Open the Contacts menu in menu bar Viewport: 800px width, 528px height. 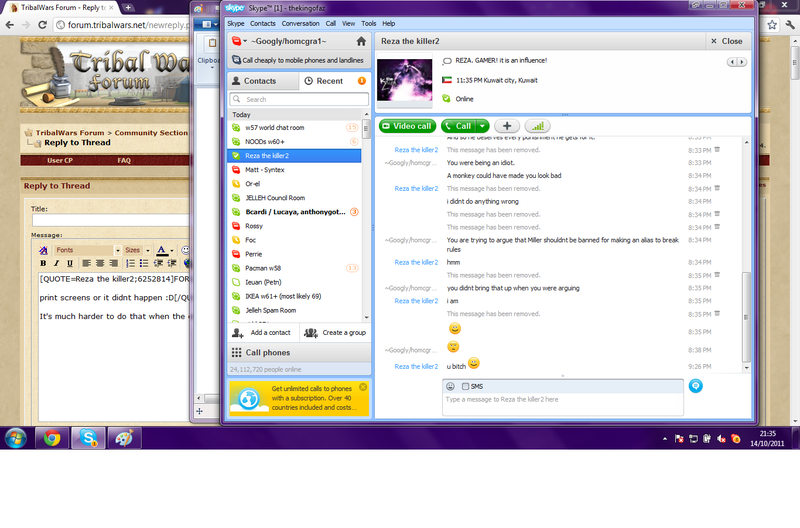click(x=263, y=23)
